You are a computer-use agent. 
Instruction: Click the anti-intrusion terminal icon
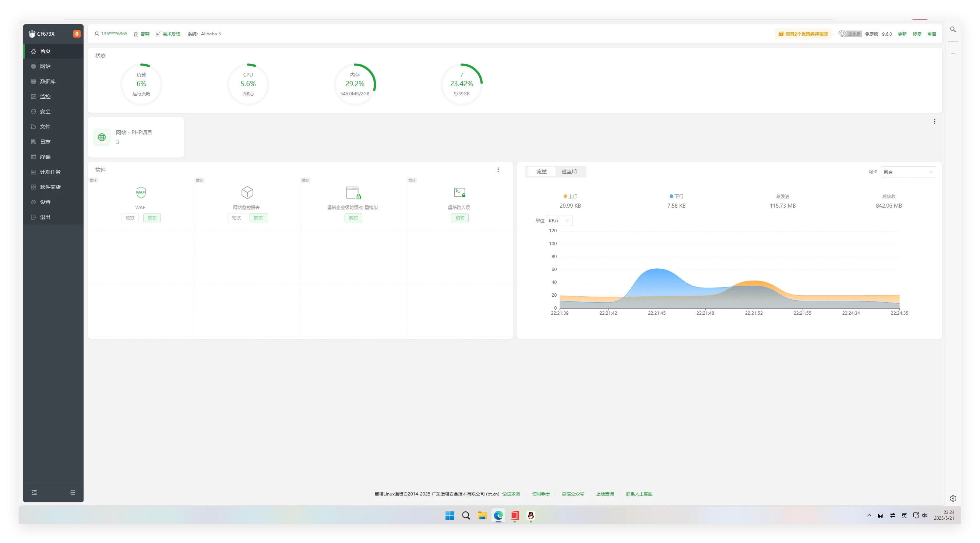[459, 193]
